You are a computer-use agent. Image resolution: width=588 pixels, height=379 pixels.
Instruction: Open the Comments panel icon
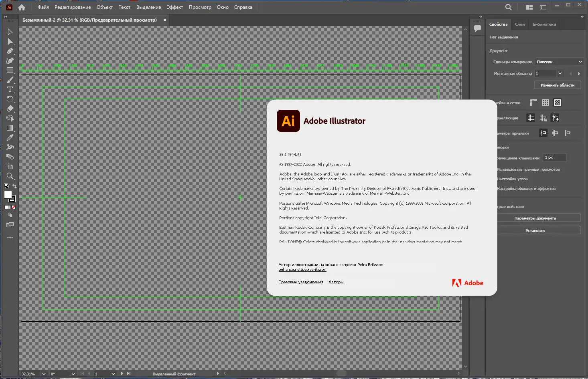477,28
